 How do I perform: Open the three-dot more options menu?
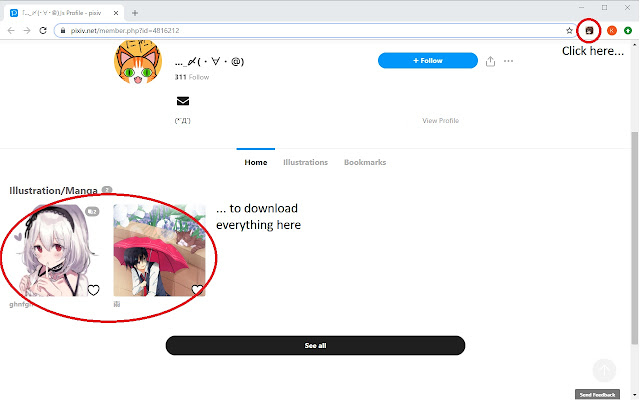coord(508,61)
